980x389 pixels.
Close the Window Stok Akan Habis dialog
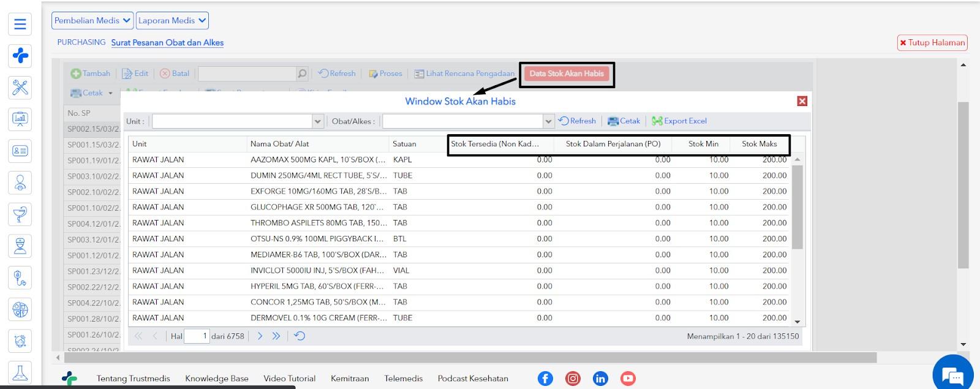pos(802,101)
